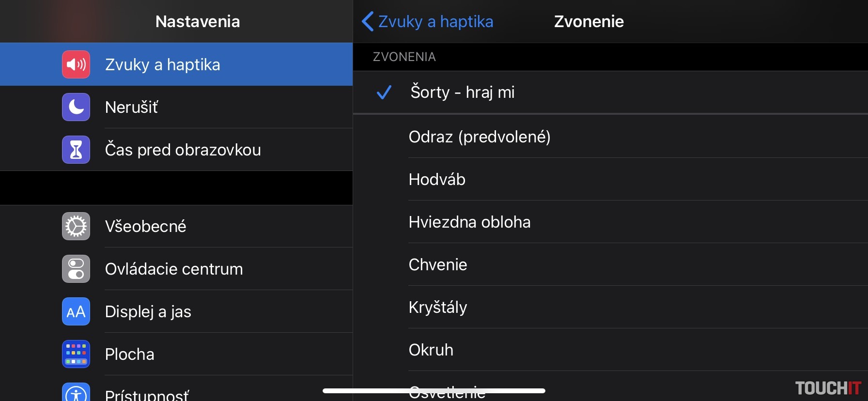Open the Čas pred obrazovkou hourglass icon
This screenshot has height=401, width=868.
pos(76,150)
